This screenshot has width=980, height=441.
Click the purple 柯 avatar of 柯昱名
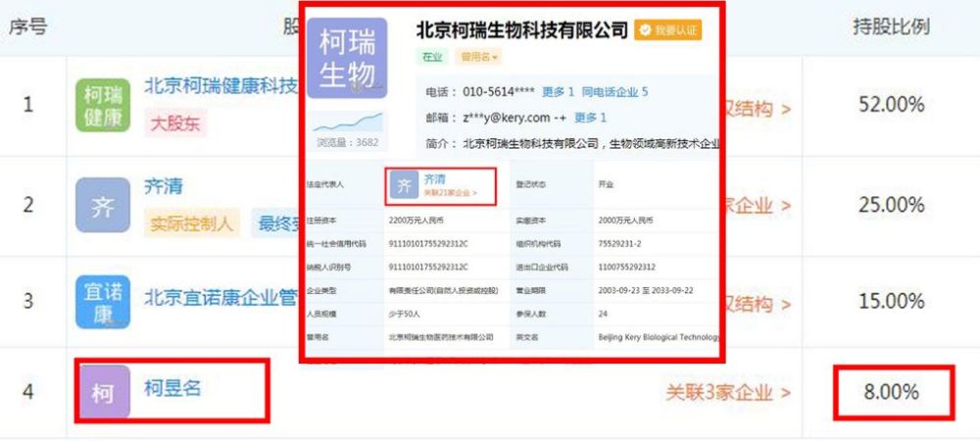(x=103, y=392)
